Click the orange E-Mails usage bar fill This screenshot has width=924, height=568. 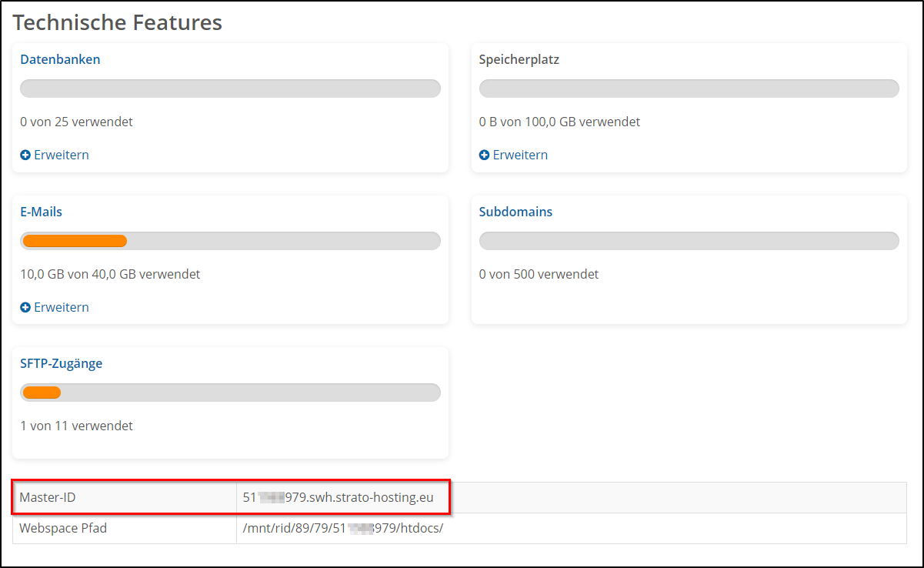coord(75,241)
